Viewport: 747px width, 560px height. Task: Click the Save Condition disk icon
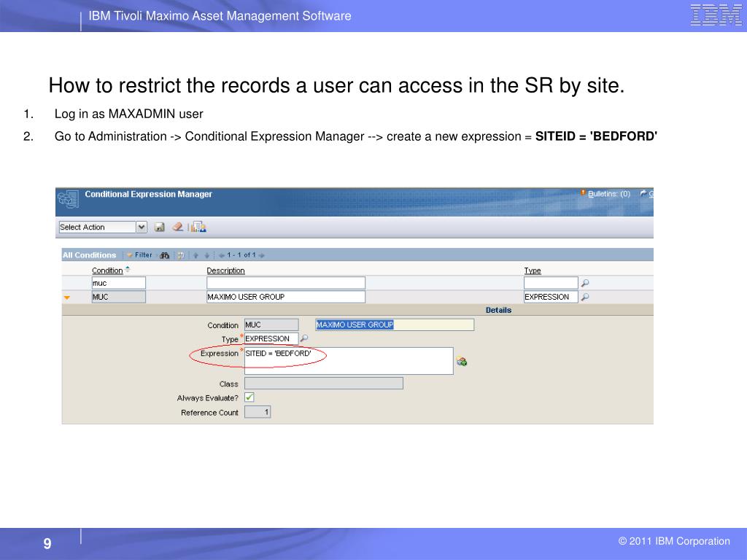160,227
